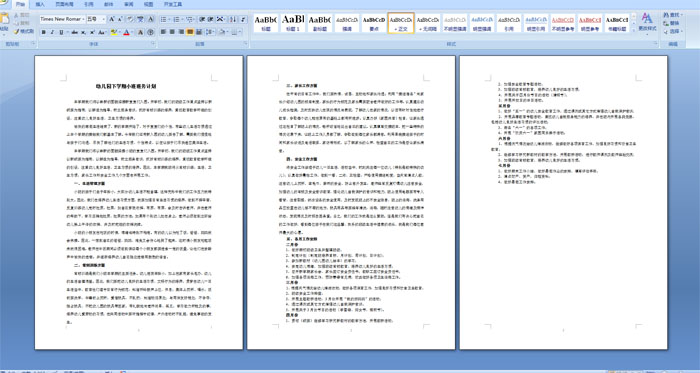Screen dimensions: 700x373
Task: Open the Insert ribbon tab
Action: (40, 4)
